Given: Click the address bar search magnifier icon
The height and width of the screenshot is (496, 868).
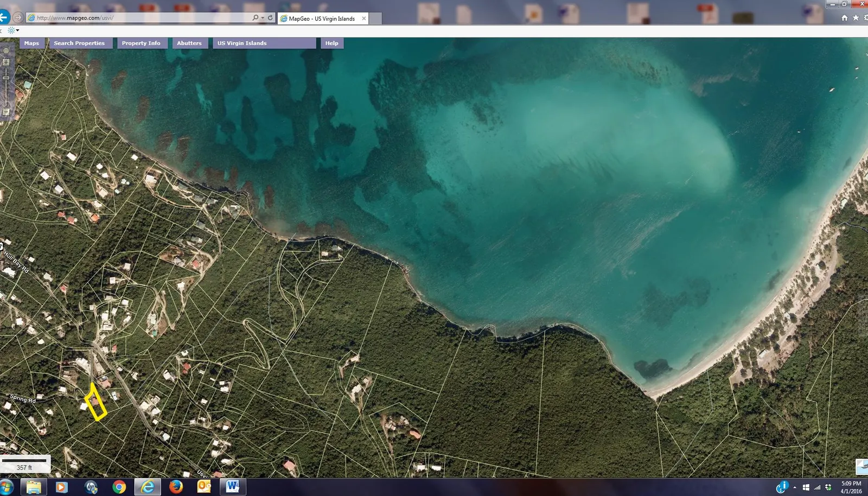Looking at the screenshot, I should point(255,18).
